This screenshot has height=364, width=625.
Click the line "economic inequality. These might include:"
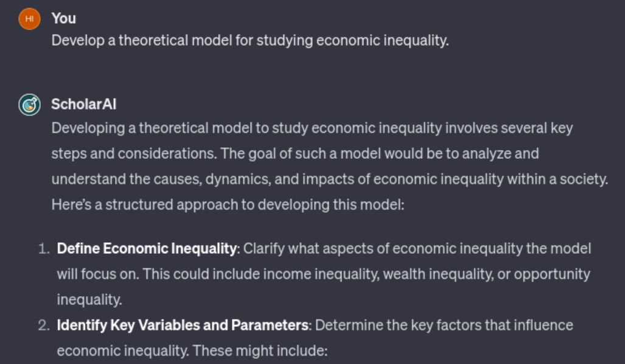pyautogui.click(x=192, y=351)
